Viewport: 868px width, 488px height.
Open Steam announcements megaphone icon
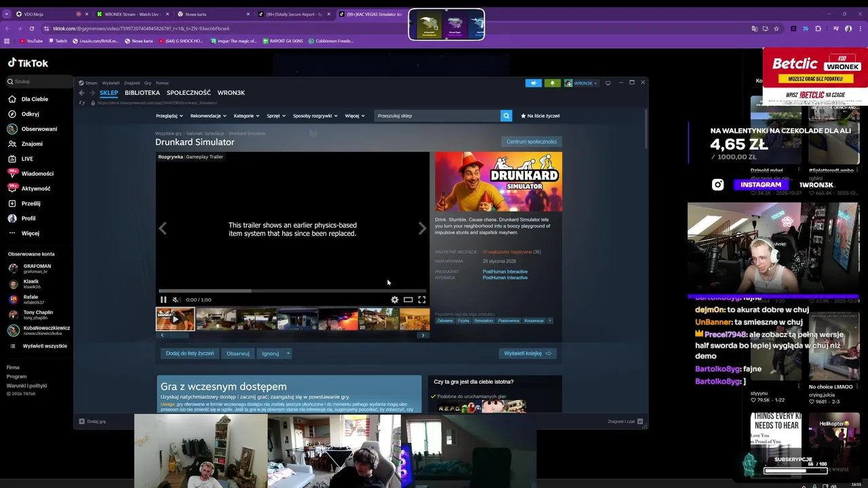[x=534, y=83]
